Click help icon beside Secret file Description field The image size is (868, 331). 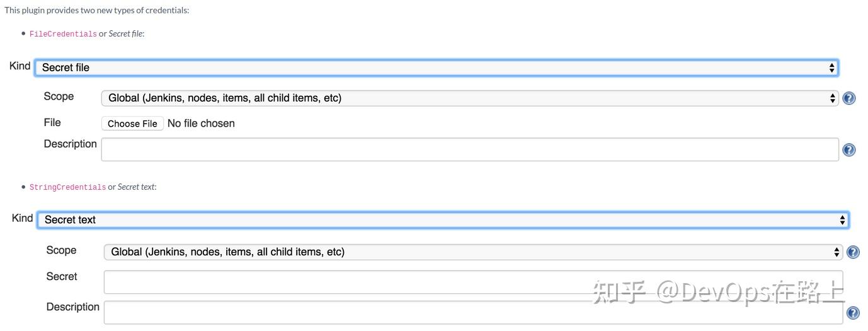click(849, 149)
